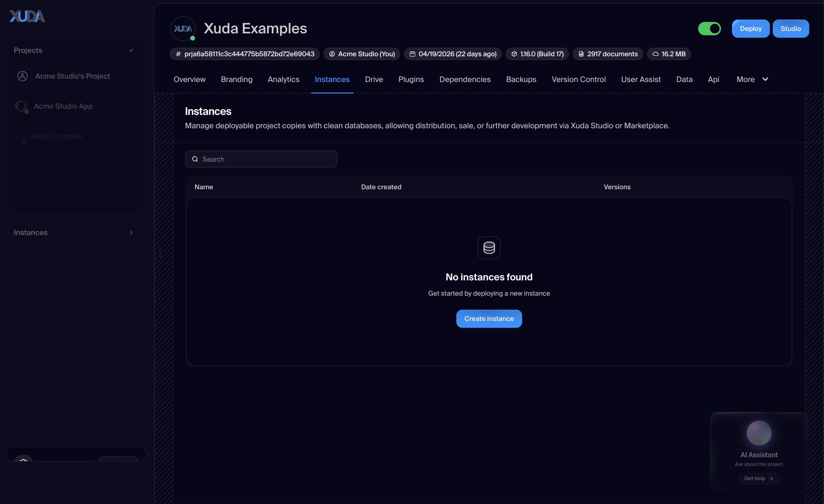The image size is (824, 504).
Task: Click the XUDA logo in the sidebar
Action: 27,16
